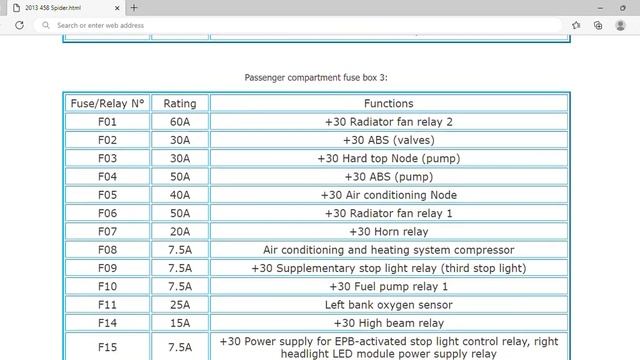This screenshot has height=360, width=640.
Task: Click the 7.5A rating in row F09
Action: point(180,268)
